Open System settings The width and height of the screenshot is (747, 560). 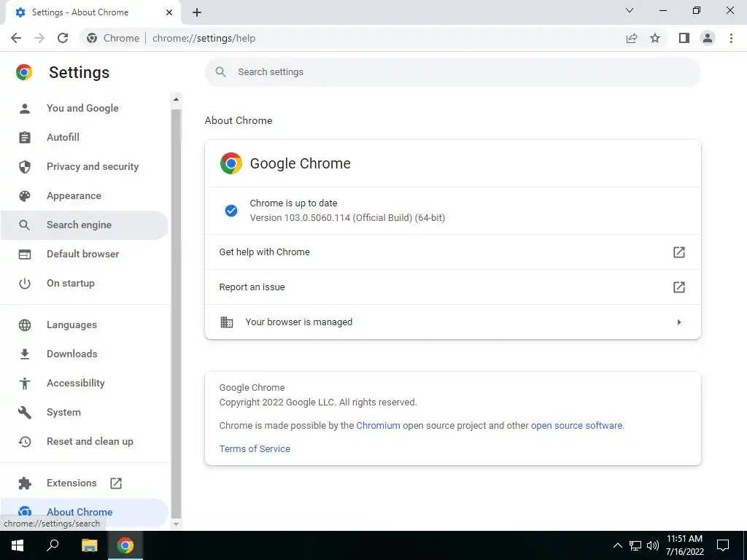tap(85, 413)
